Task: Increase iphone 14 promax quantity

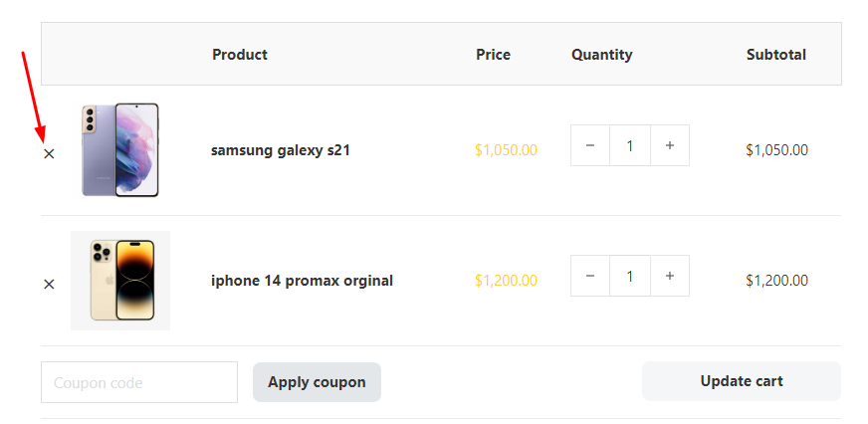Action: click(670, 276)
